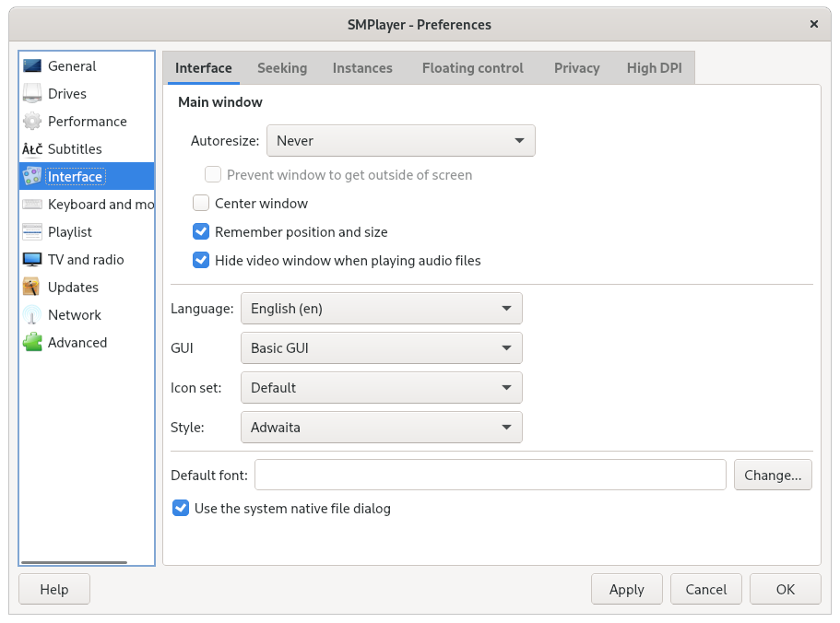Open the Autoresize dropdown

(400, 141)
